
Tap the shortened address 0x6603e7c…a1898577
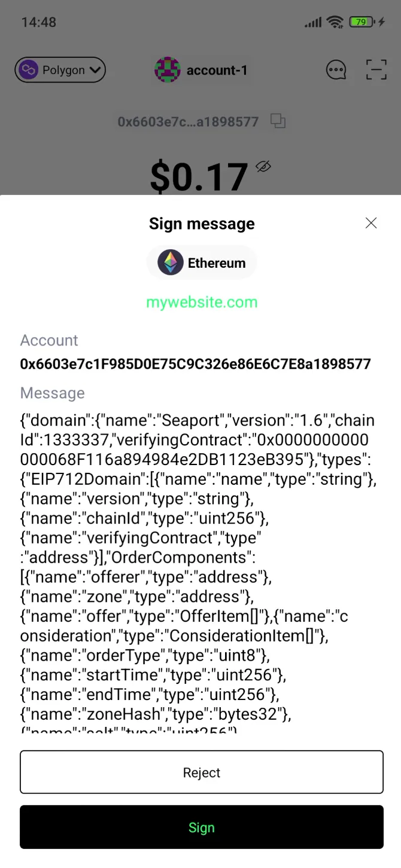(188, 121)
